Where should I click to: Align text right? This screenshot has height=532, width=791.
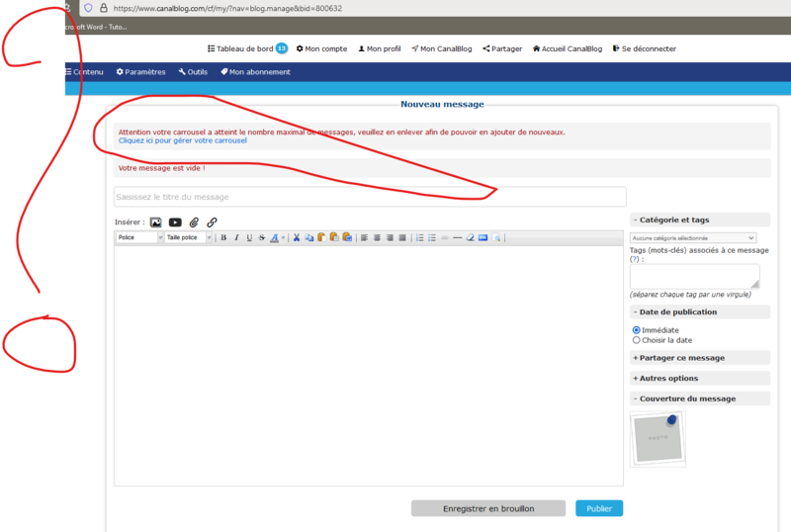click(390, 237)
